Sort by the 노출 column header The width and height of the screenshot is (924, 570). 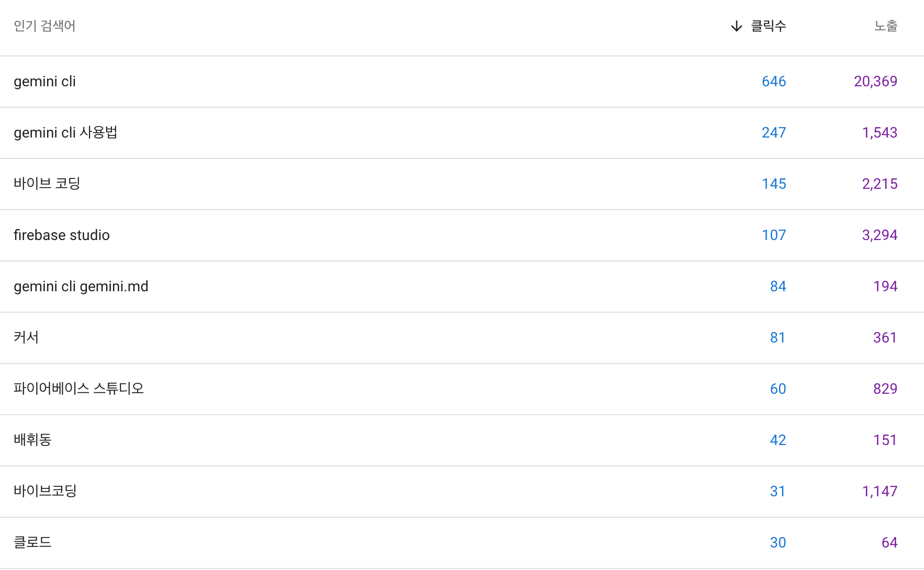click(x=886, y=26)
